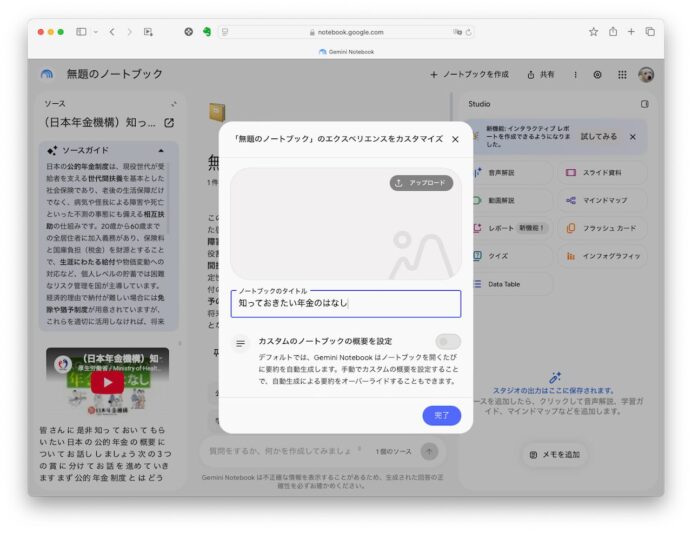
Task: Click the green Evernote extension icon
Action: point(207,32)
